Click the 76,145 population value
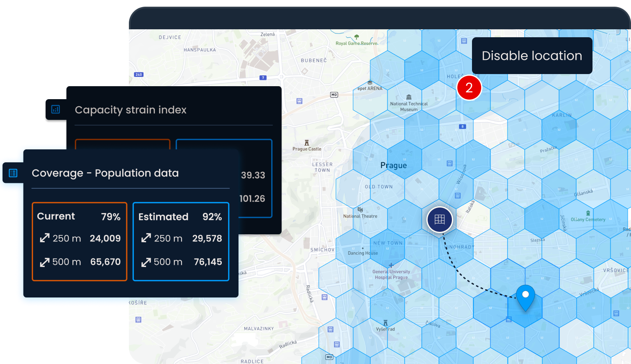 tap(208, 262)
